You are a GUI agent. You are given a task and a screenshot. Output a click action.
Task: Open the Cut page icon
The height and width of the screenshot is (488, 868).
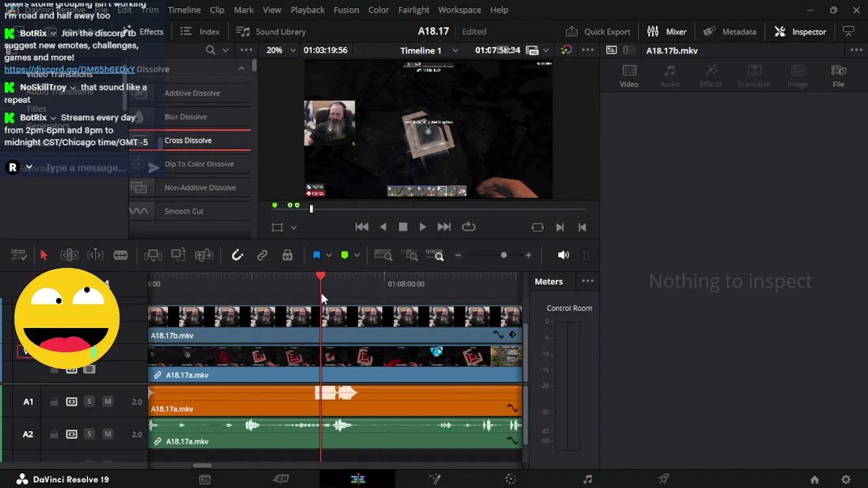(x=281, y=479)
